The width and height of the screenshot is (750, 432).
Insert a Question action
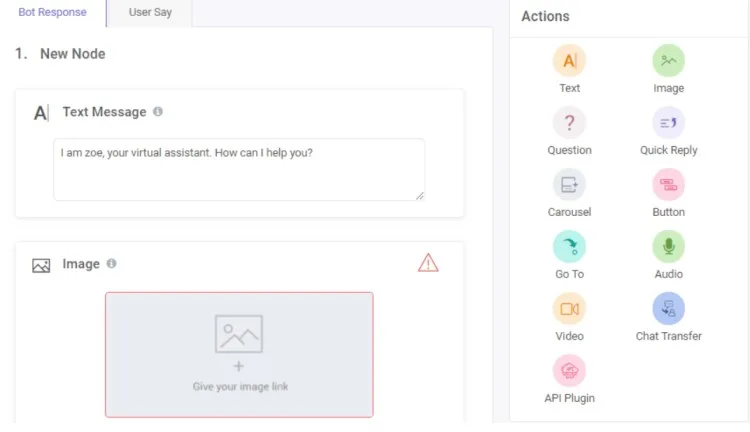tap(569, 124)
